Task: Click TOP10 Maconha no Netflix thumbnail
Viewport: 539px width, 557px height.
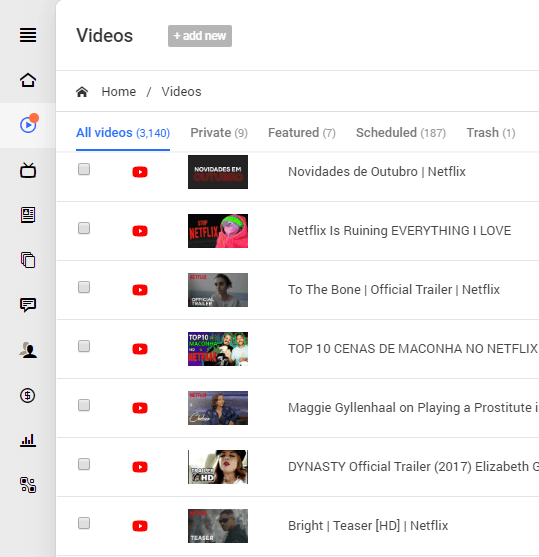Action: pos(218,349)
